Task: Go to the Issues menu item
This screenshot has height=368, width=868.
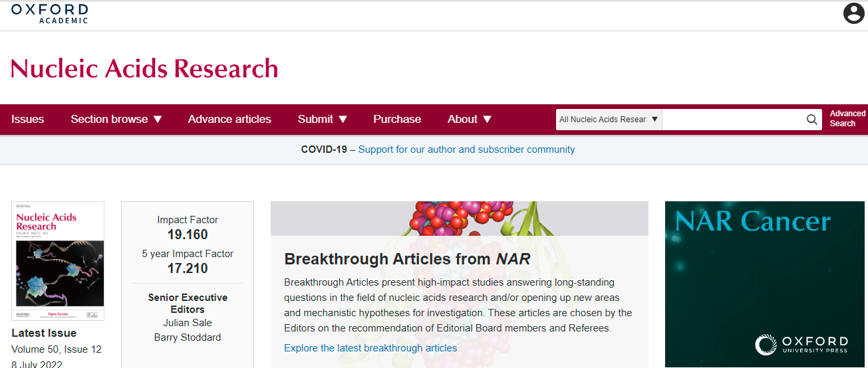Action: pos(28,120)
